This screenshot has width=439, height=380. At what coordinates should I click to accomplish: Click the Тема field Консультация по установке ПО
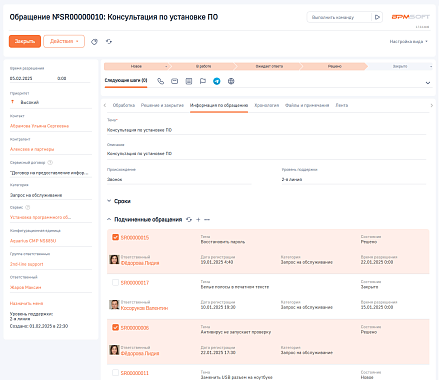point(266,130)
